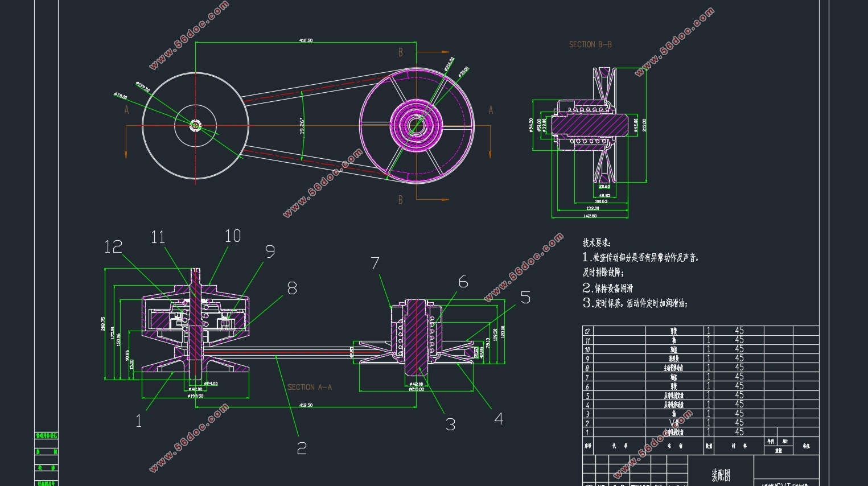Click the 142.50 dimension under Section B-B

[x=590, y=216]
